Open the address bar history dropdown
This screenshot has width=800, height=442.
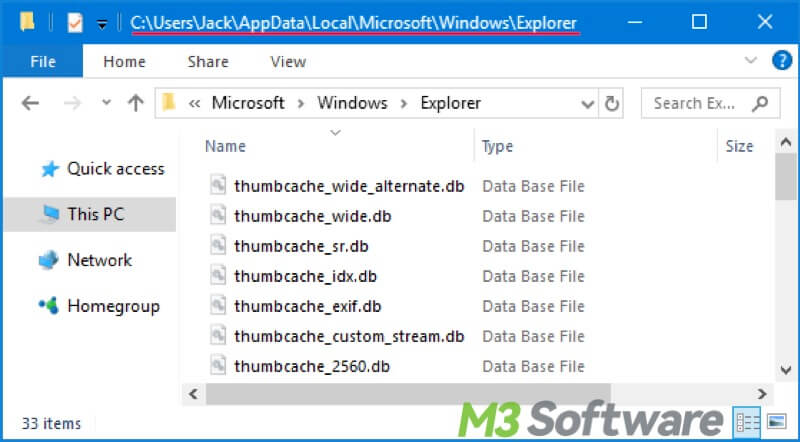(588, 104)
